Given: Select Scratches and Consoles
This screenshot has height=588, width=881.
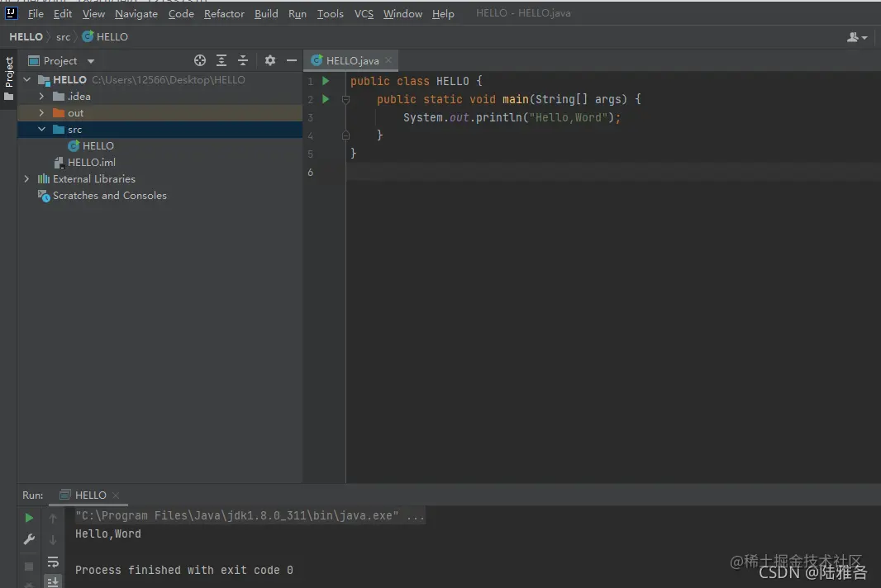Looking at the screenshot, I should click(102, 196).
